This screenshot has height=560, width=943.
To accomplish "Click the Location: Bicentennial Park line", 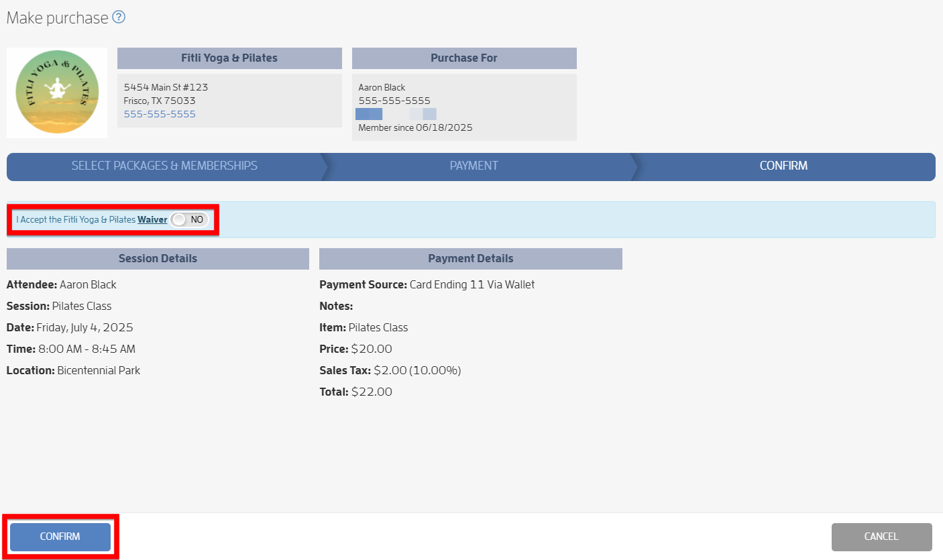I will (74, 371).
